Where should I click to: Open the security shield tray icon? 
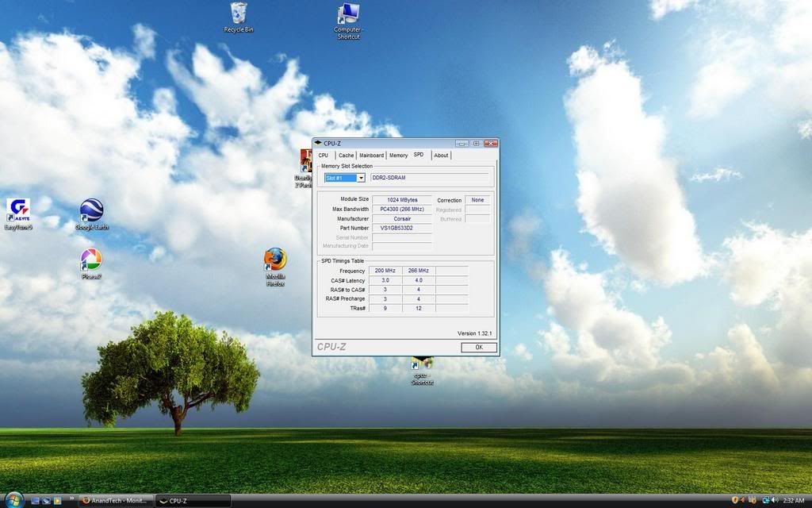(x=735, y=500)
